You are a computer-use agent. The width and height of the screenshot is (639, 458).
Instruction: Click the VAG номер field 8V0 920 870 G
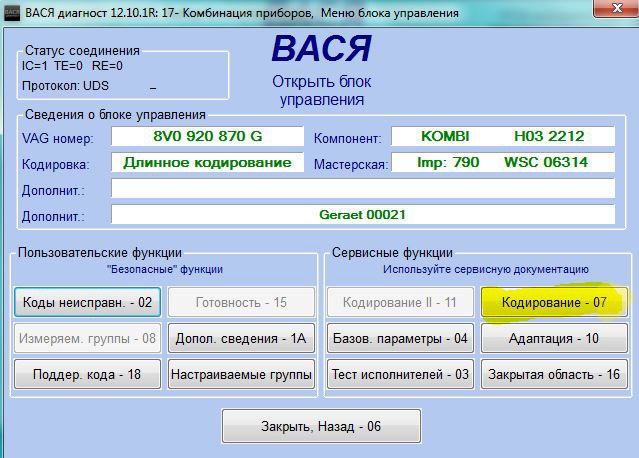(207, 136)
